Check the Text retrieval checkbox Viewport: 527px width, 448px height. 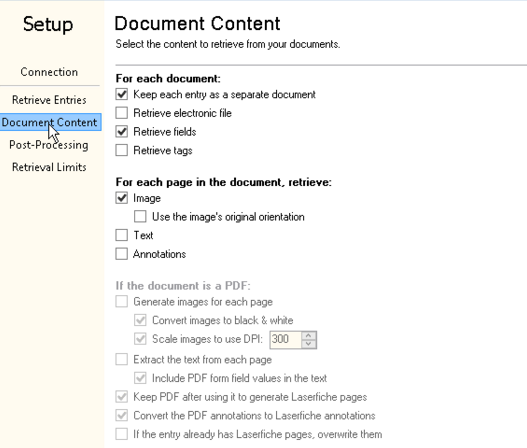(x=122, y=235)
